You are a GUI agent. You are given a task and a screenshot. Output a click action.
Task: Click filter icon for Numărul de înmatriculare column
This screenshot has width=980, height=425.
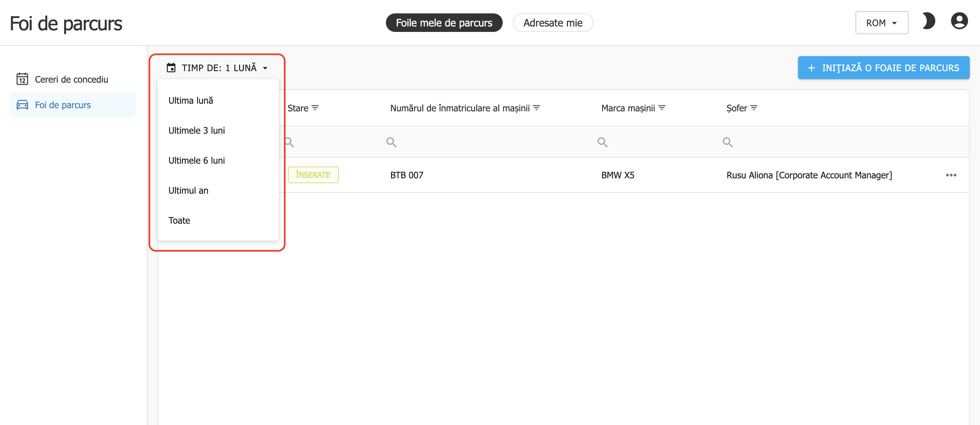(x=536, y=108)
